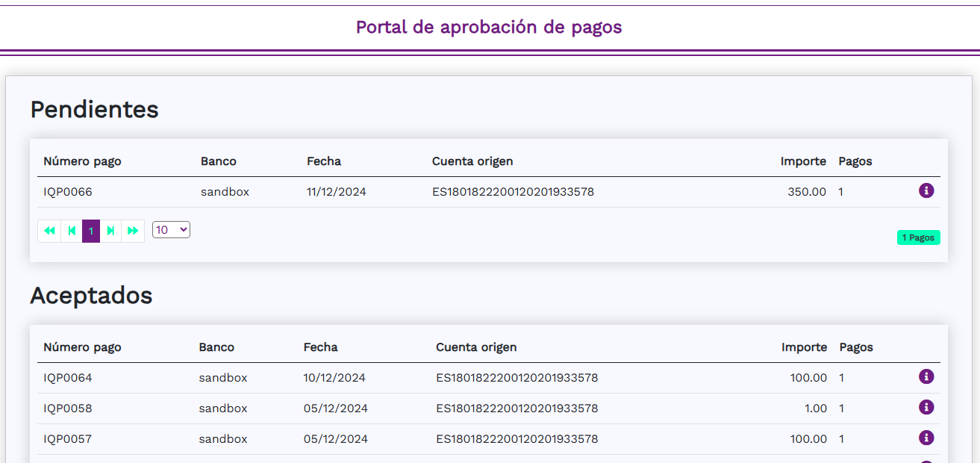The image size is (980, 463).
Task: Jump to last page of Pendientes
Action: (133, 231)
